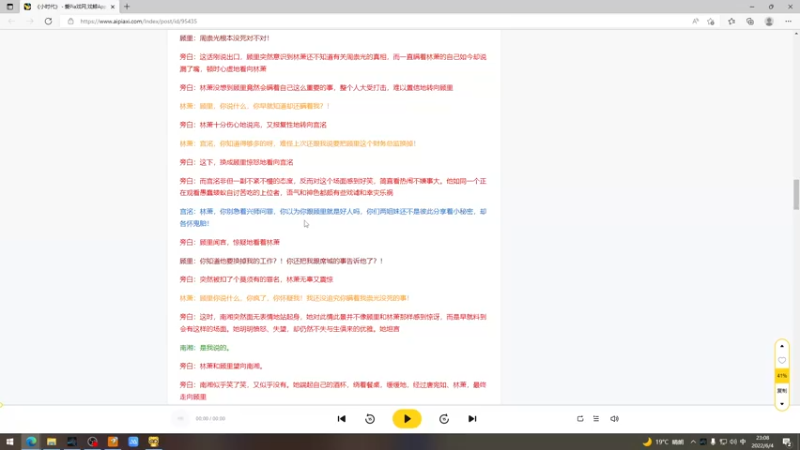
Task: Click the yellow character app icon in taskbar
Action: 154,442
